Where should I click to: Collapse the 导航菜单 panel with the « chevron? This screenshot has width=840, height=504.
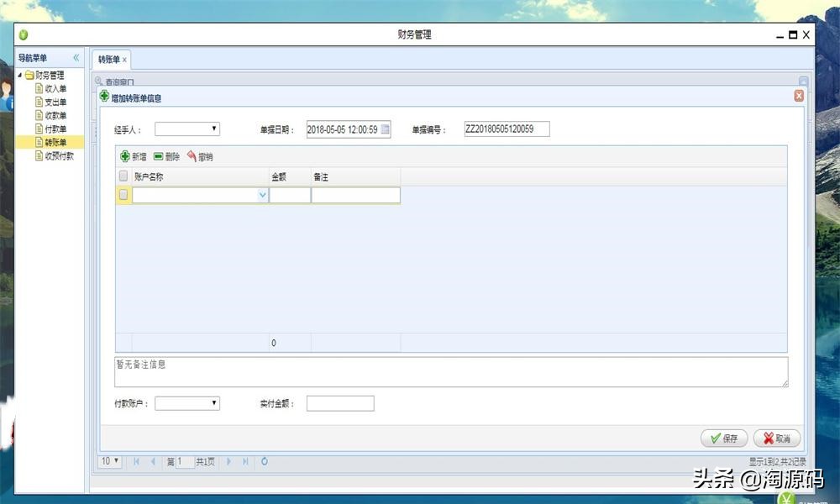click(76, 57)
